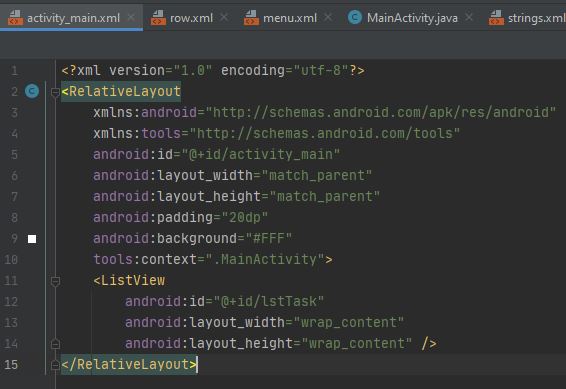This screenshot has width=566, height=389.
Task: Click the layout_width "wrap_content" value on line 13
Action: coord(349,322)
